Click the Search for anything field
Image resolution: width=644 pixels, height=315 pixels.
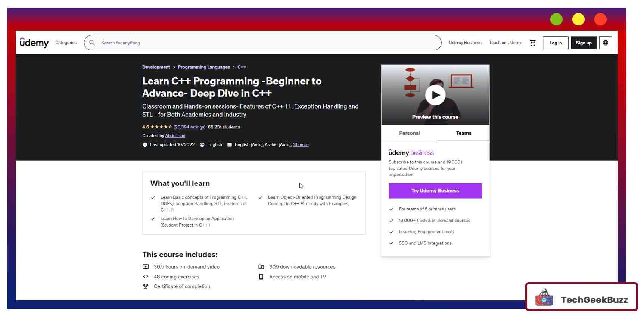pyautogui.click(x=261, y=43)
